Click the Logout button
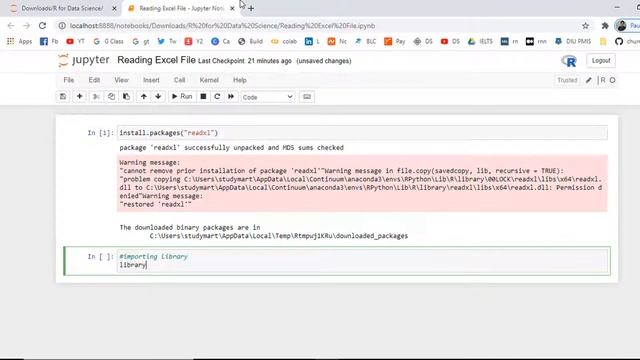Screen dimensions: 640x360 (601, 60)
